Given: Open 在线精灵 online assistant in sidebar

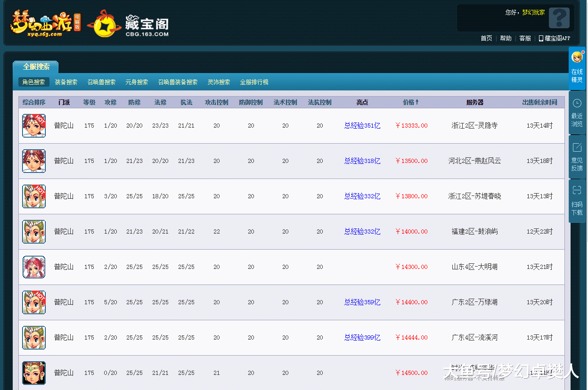Looking at the screenshot, I should coord(577,67).
